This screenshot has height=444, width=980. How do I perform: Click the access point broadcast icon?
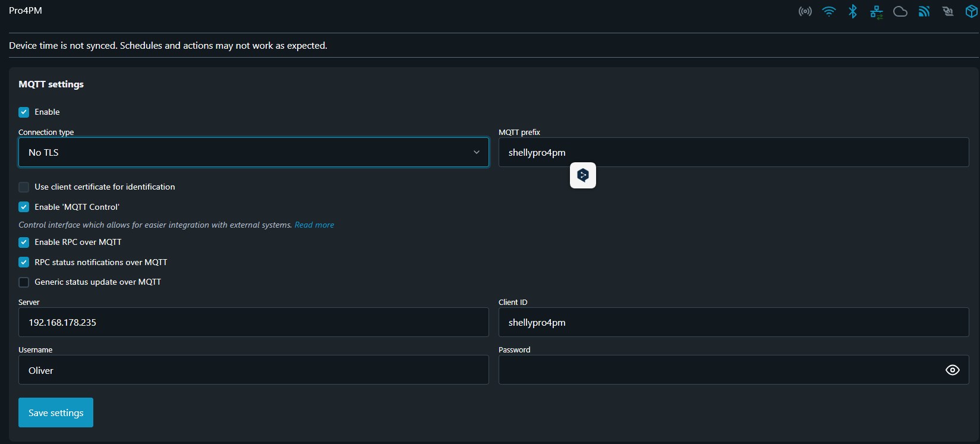click(x=805, y=11)
